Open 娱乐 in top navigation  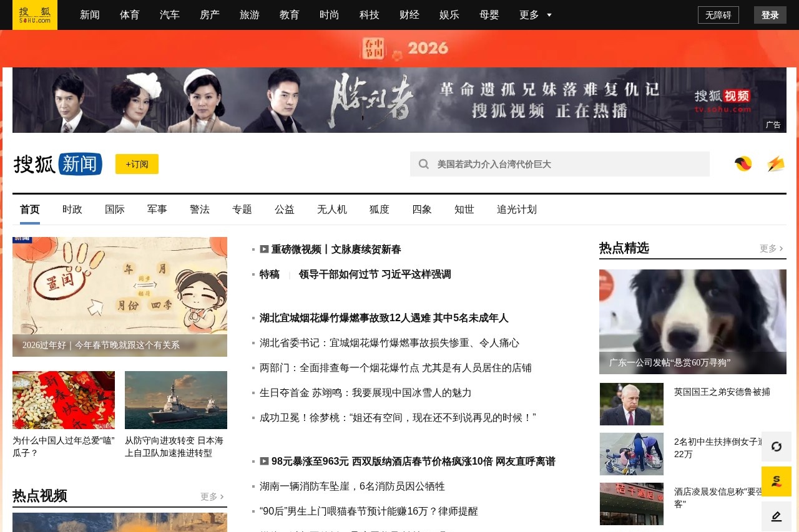tap(449, 15)
